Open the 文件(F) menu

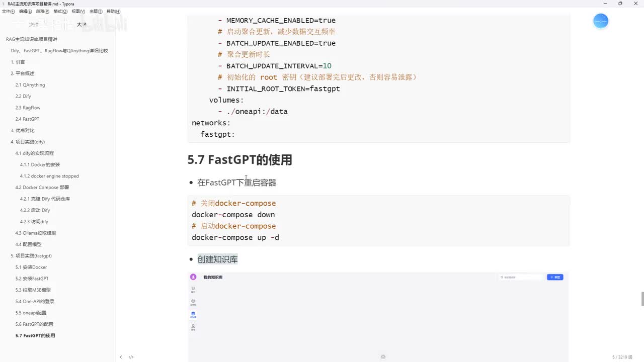[x=8, y=11]
